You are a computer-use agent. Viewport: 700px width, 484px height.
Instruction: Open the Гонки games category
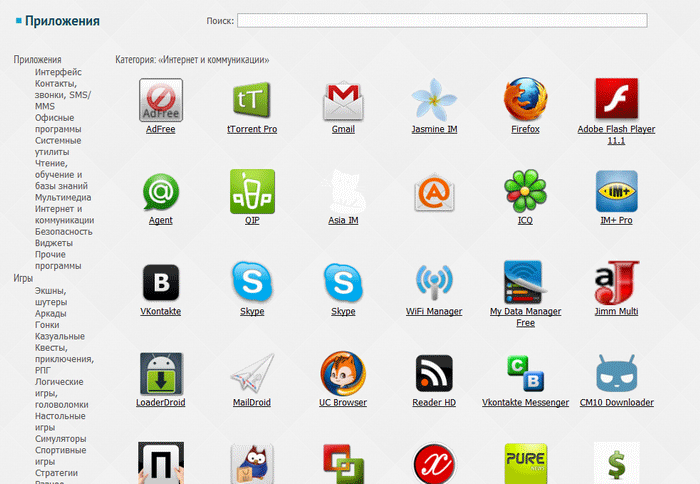(47, 325)
